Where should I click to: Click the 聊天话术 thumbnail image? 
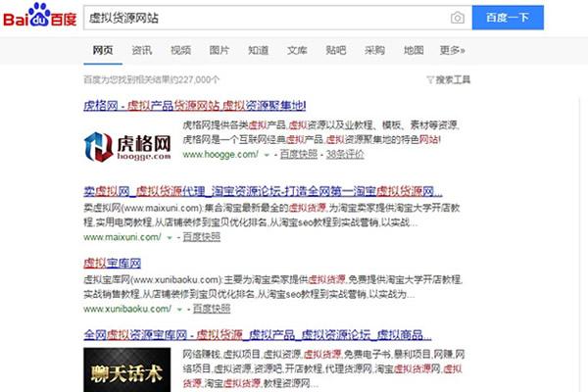126,369
